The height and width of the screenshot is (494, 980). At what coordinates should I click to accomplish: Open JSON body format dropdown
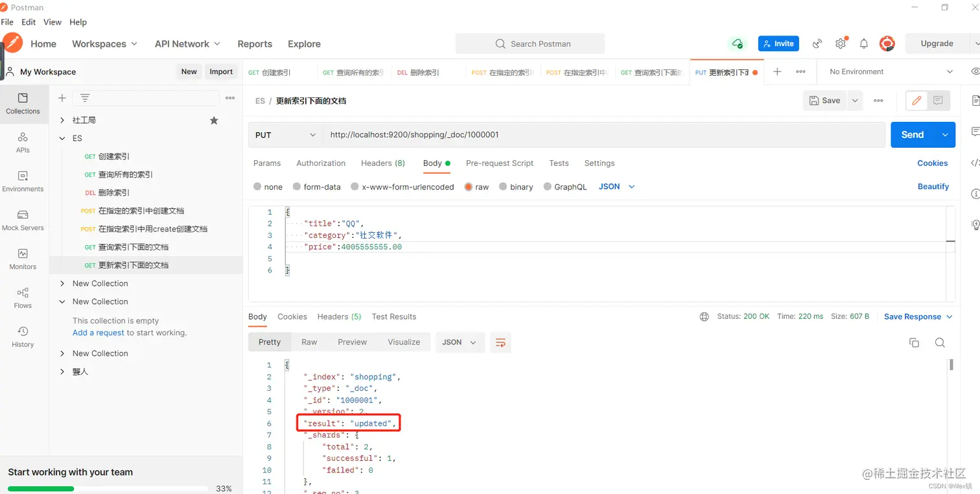[616, 187]
